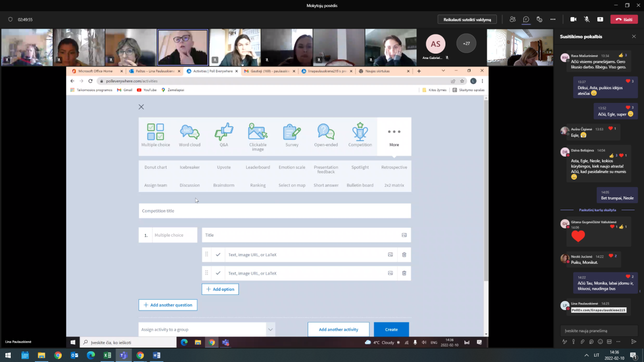The image size is (644, 362).
Task: Delete the first answer option
Action: (404, 255)
